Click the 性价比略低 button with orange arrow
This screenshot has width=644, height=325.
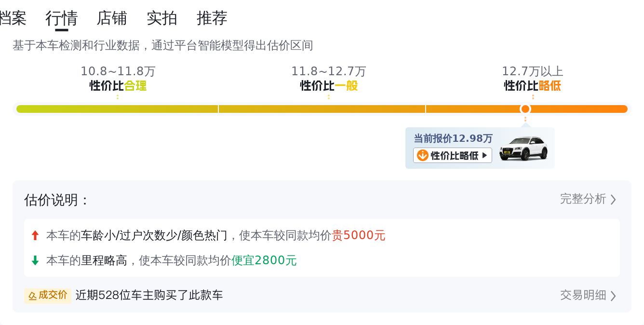[x=453, y=155]
